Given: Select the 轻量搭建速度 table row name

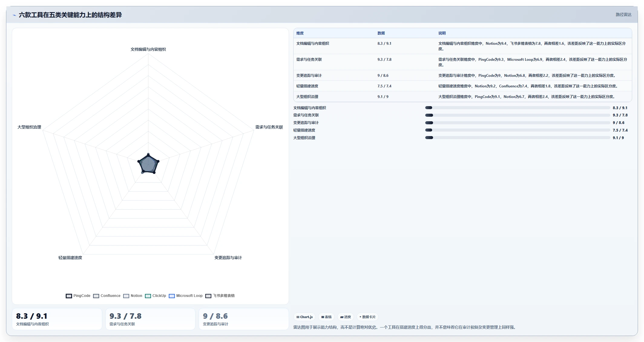Looking at the screenshot, I should [x=307, y=86].
